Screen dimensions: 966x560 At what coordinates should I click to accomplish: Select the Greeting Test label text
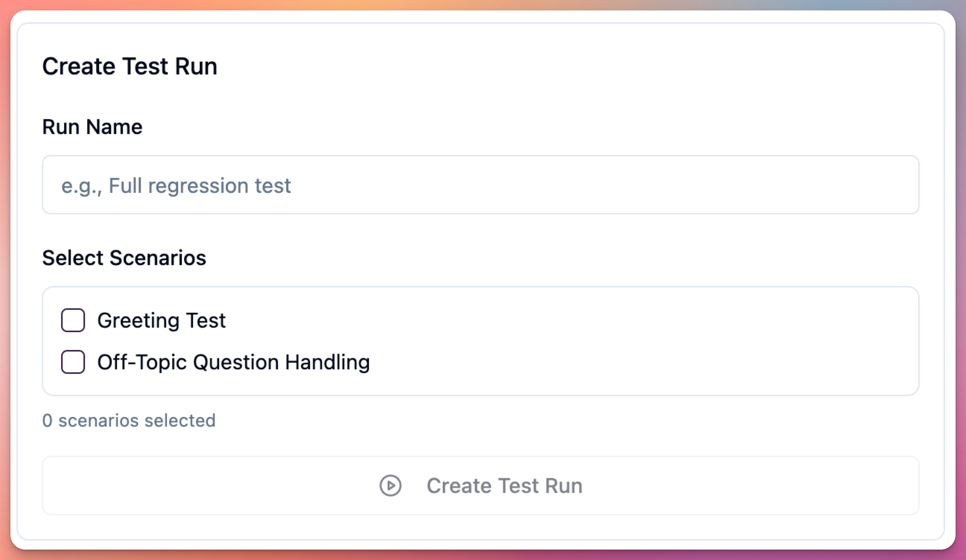point(162,320)
